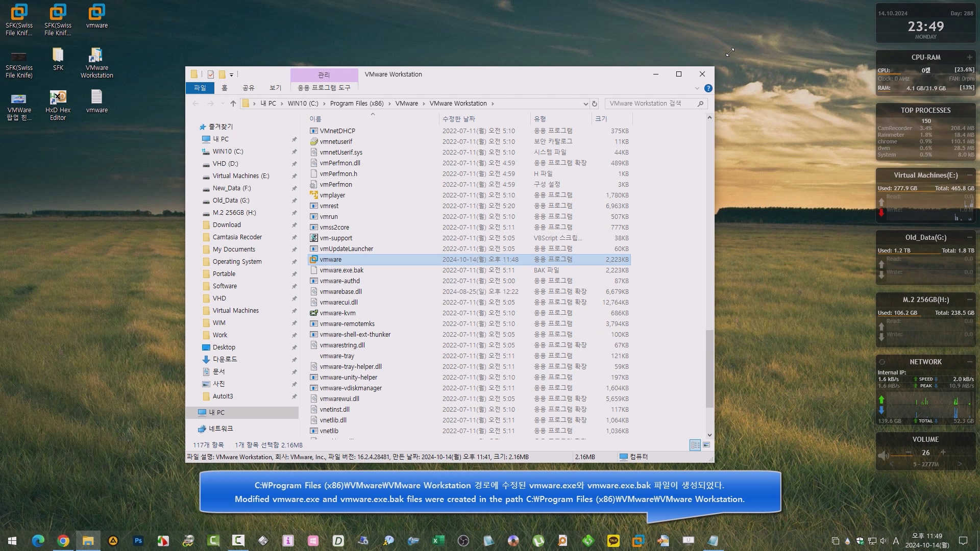Go up one folder level arrow
The width and height of the screenshot is (980, 551).
point(233,104)
